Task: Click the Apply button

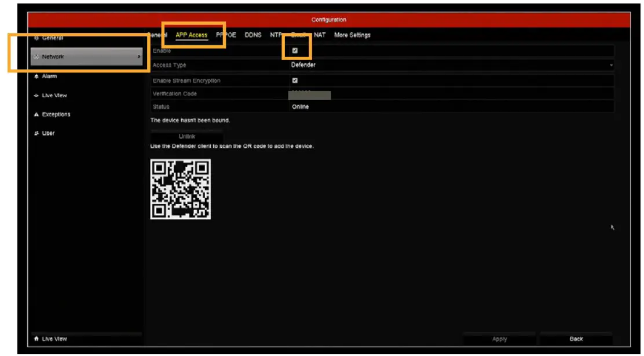Action: tap(499, 339)
